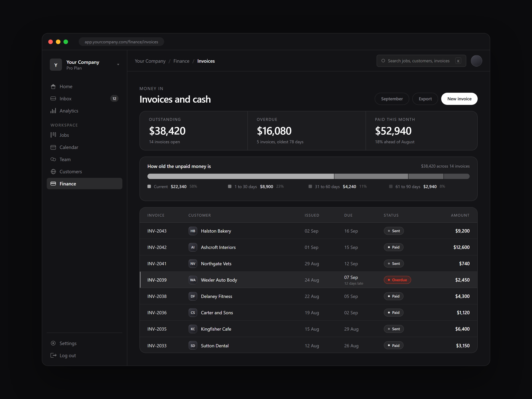Click the Jobs board icon
The width and height of the screenshot is (532, 399).
53,135
